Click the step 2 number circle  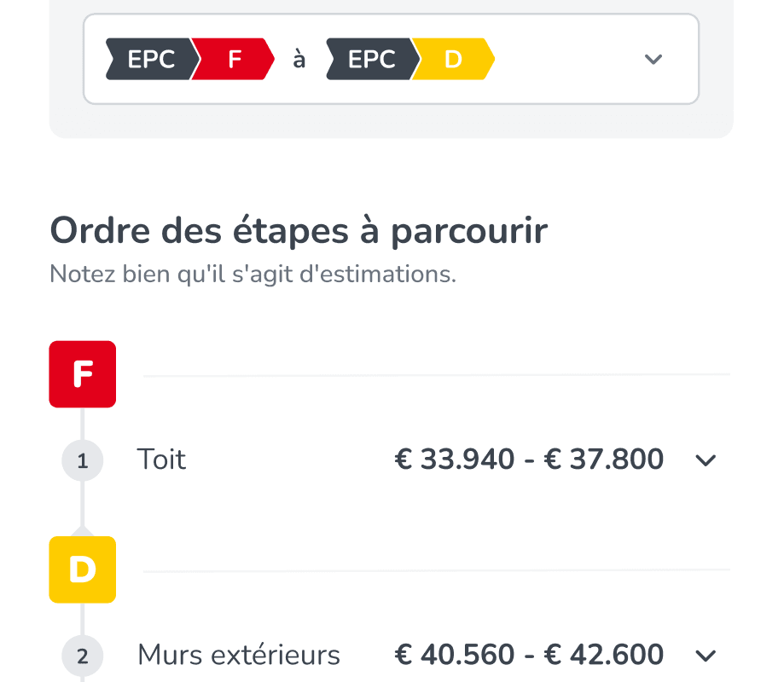point(83,656)
